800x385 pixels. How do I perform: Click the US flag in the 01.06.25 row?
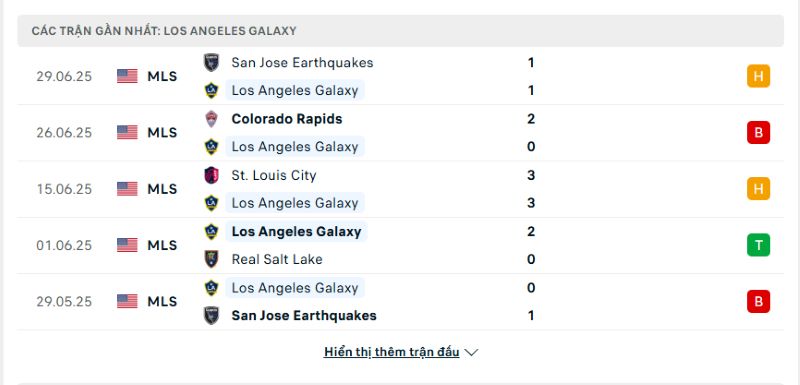(x=127, y=245)
